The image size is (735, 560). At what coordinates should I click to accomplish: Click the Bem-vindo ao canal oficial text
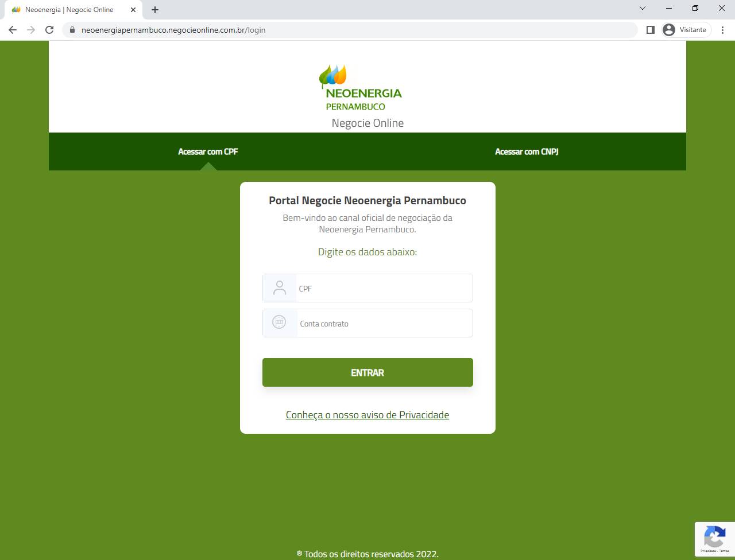[367, 224]
